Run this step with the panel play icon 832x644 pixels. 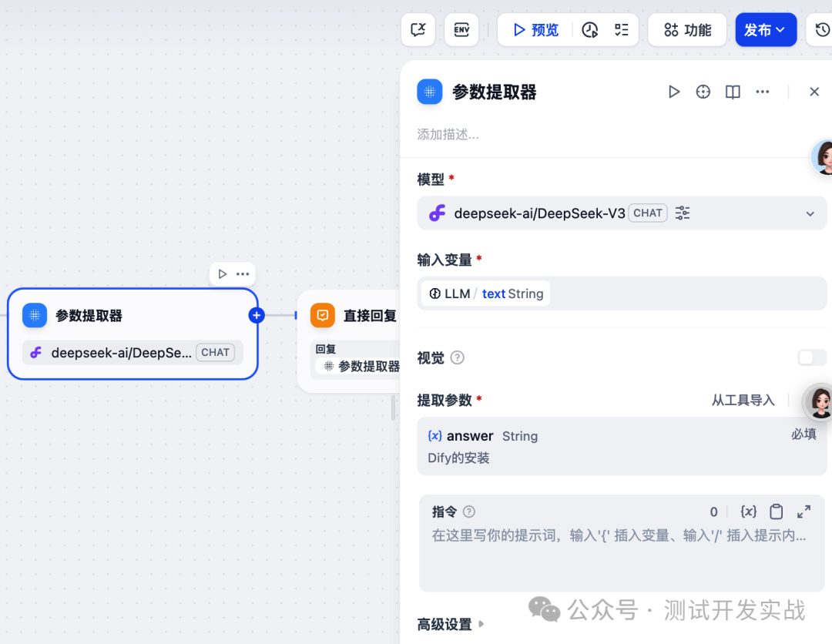tap(674, 92)
